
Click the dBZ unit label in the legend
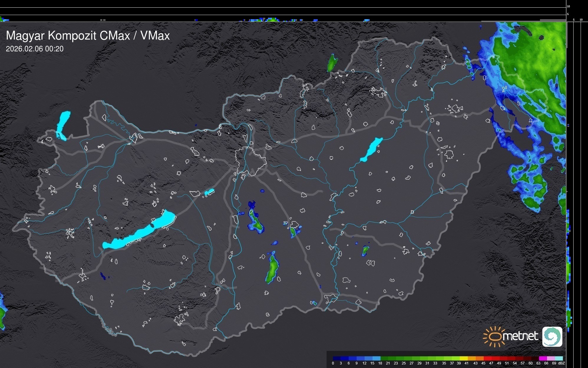pyautogui.click(x=561, y=363)
